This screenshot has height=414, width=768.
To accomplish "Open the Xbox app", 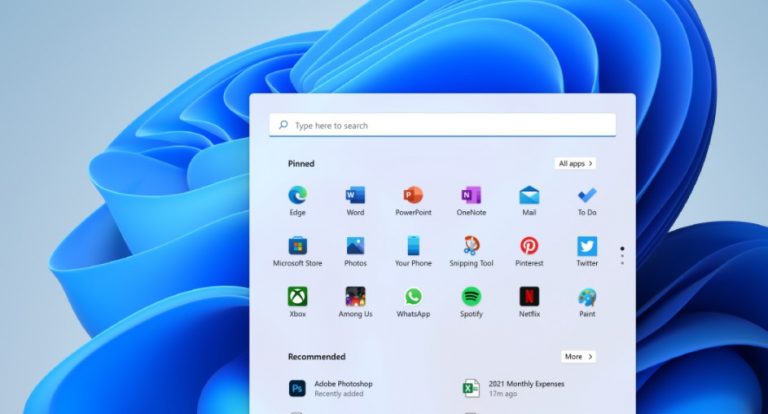I will (x=297, y=302).
